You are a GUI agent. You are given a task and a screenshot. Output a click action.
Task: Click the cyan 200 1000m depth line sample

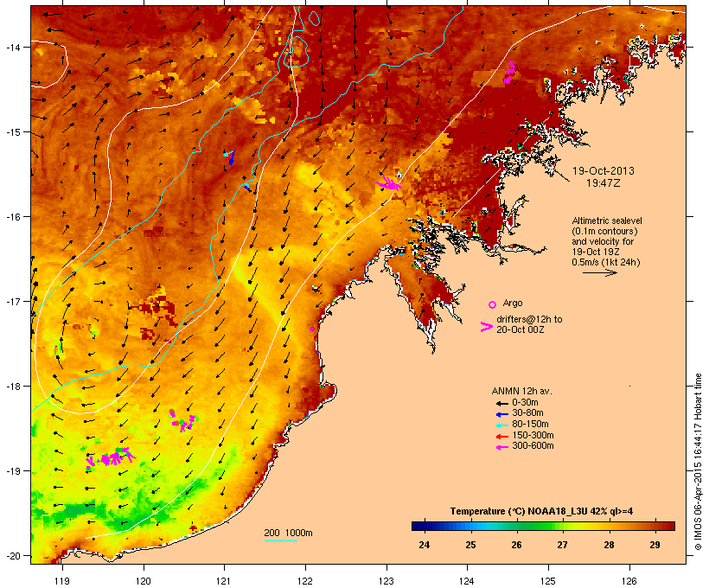click(x=281, y=540)
